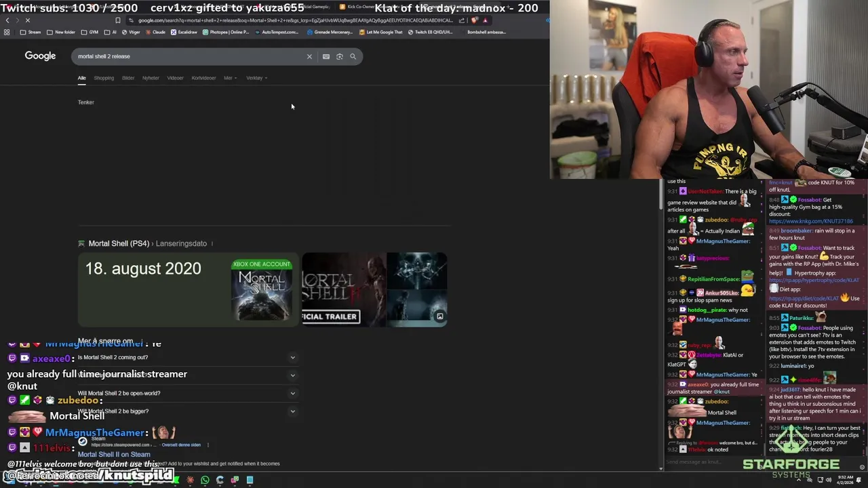
Task: Open Brave Rewards triangle icon
Action: (485, 20)
